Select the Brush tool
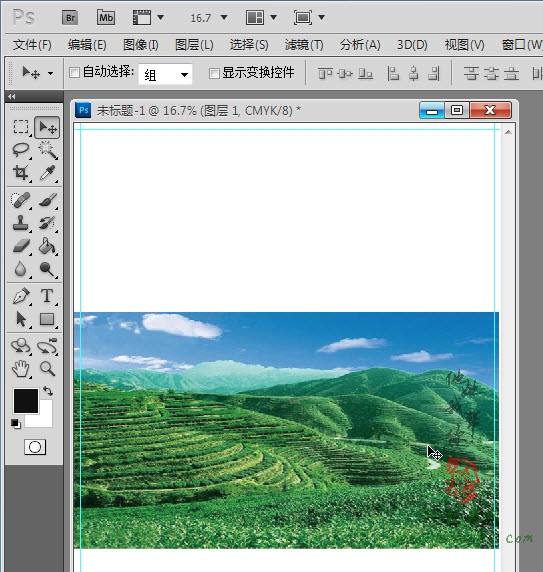Image resolution: width=543 pixels, height=572 pixels. 48,200
